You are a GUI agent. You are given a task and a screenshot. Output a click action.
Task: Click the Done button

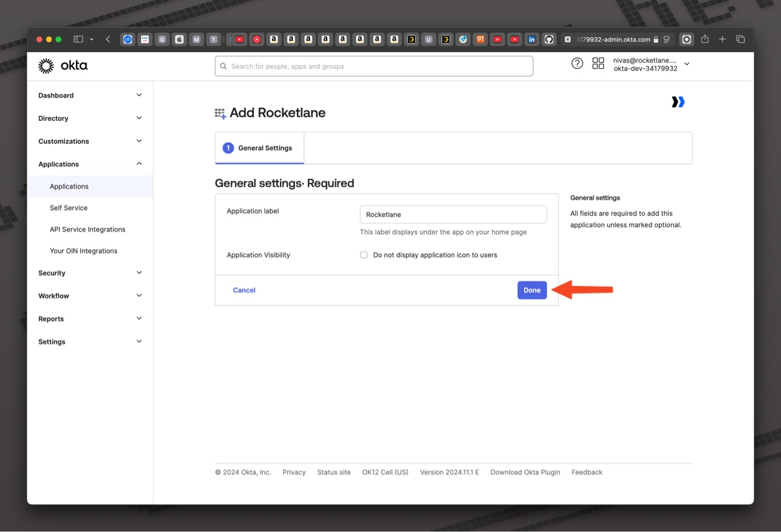point(532,290)
